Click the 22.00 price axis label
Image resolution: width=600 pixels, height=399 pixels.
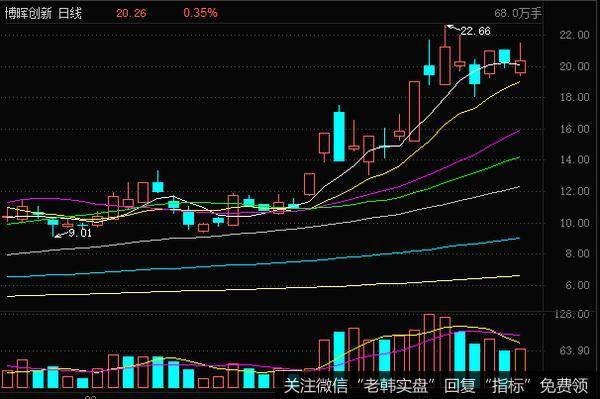click(574, 35)
